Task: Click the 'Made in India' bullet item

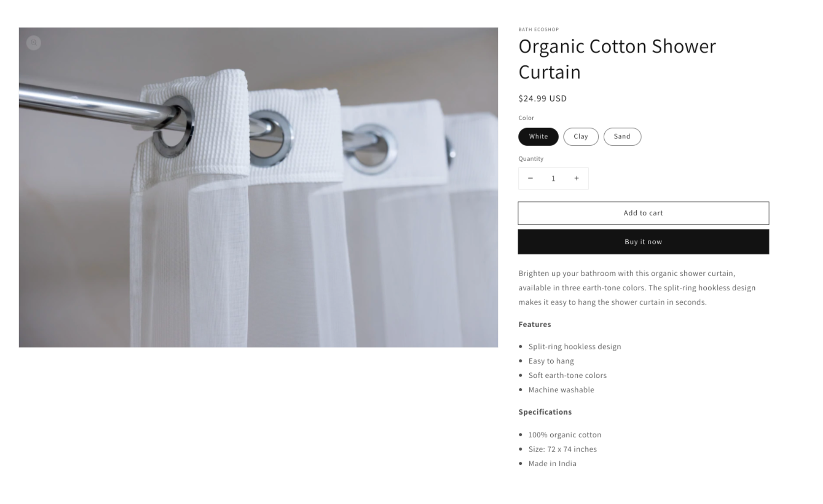Action: 552,464
